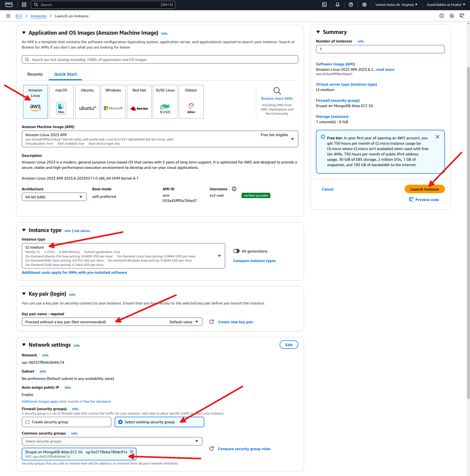Click the Network settings Edit button
This screenshot has height=476, width=470.
click(289, 345)
